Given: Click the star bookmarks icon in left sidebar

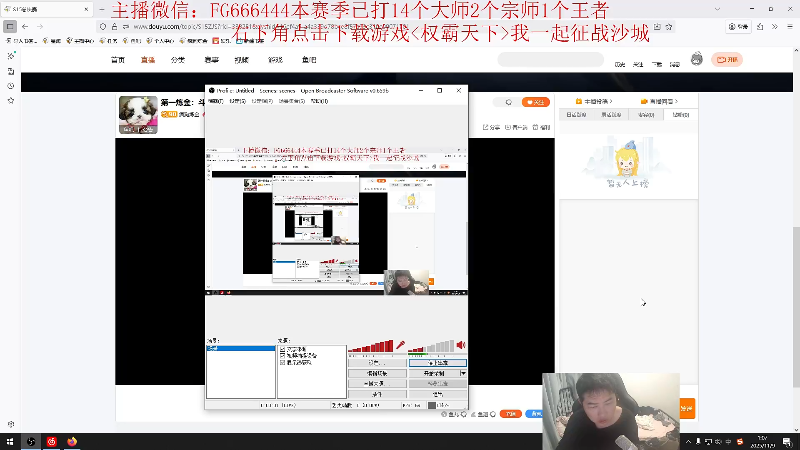Looking at the screenshot, I should 11,101.
